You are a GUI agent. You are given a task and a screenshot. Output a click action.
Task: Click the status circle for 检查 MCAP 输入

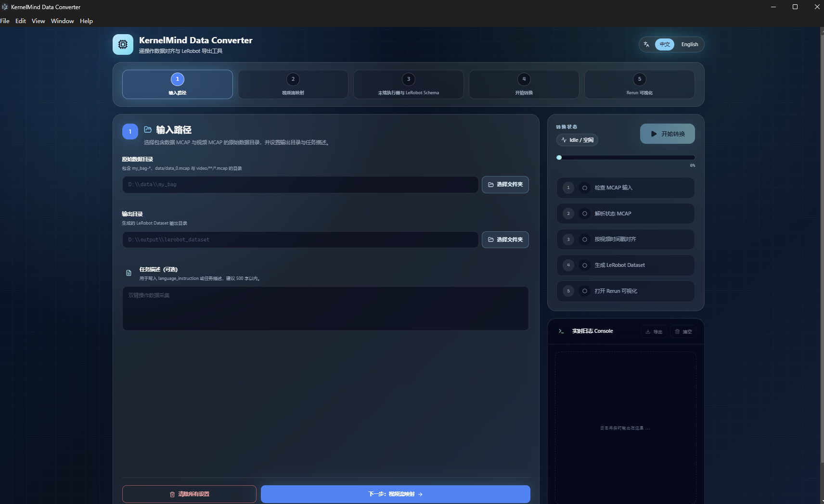pyautogui.click(x=585, y=188)
